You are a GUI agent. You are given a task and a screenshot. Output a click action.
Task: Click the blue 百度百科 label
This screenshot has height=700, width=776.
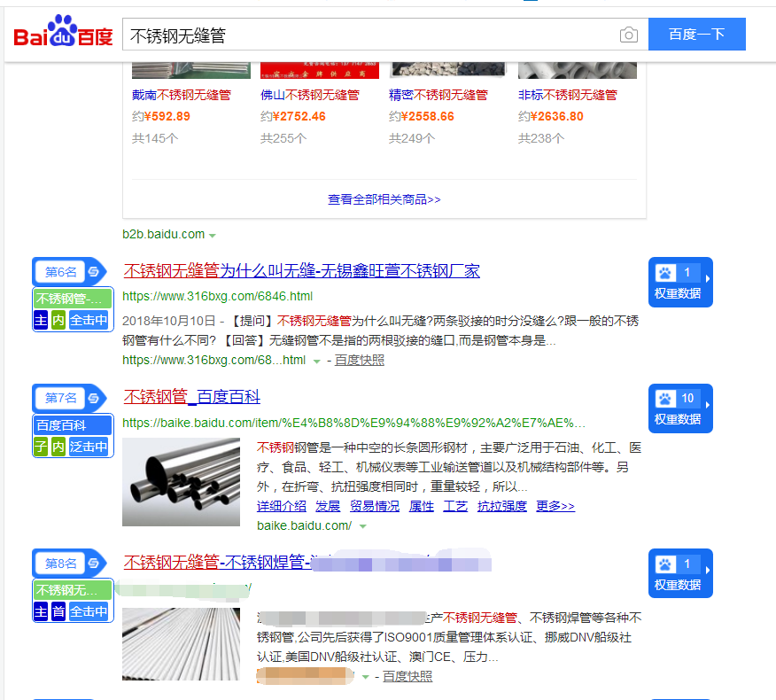point(73,425)
